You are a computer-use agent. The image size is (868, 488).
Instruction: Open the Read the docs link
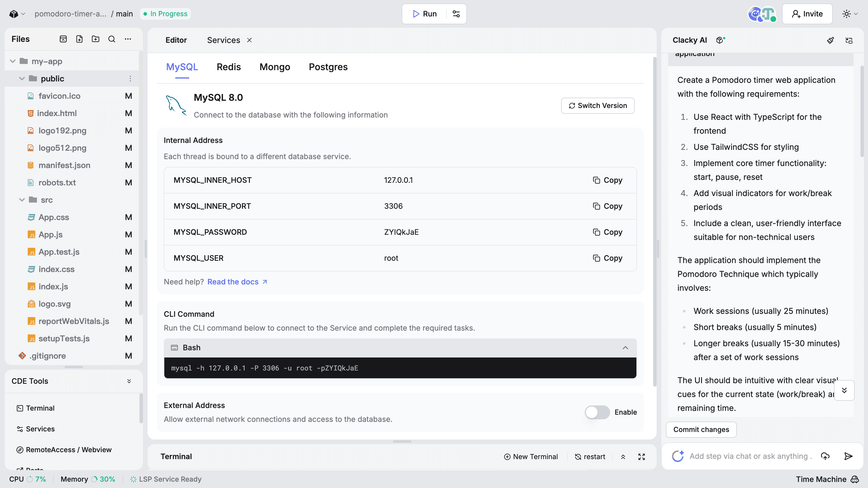(237, 282)
